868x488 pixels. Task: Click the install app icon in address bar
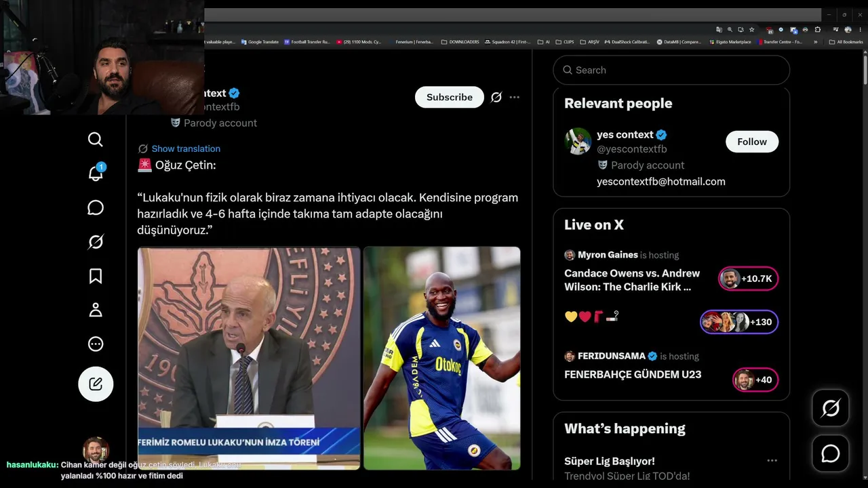741,30
